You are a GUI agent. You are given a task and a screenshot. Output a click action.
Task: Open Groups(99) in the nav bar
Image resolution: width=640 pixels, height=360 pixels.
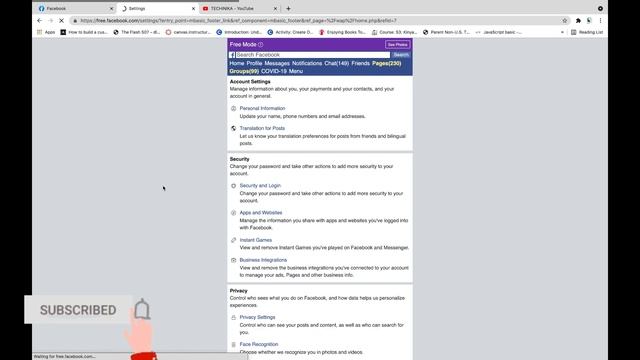[x=244, y=71]
